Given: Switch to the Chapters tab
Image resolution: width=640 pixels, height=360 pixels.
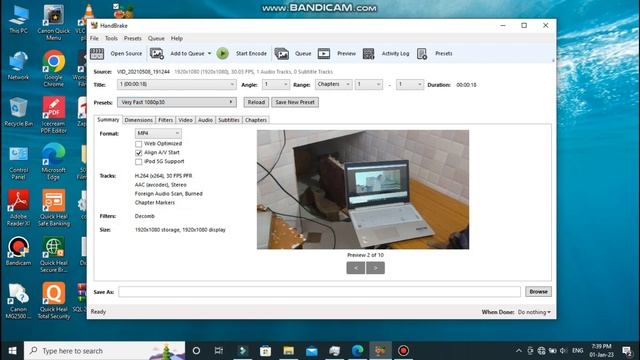Looking at the screenshot, I should (256, 120).
